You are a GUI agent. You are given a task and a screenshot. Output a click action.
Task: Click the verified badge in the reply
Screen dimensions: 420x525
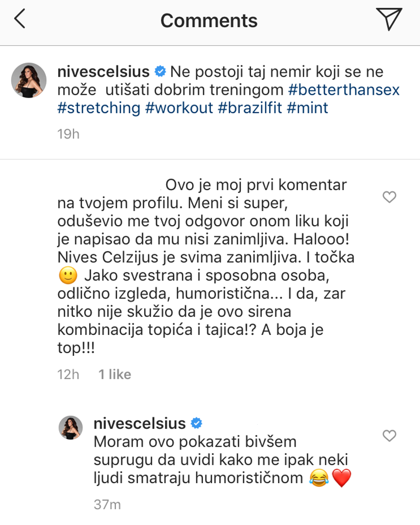click(196, 423)
